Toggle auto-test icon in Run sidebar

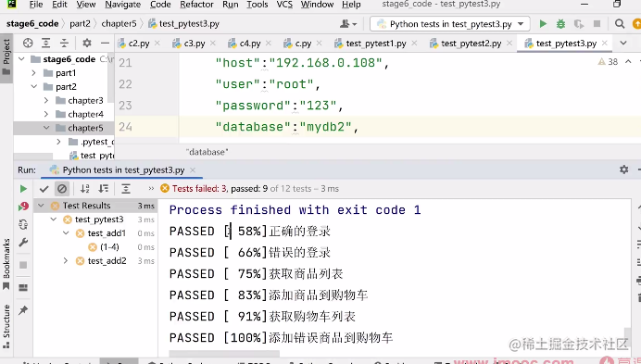click(x=23, y=224)
